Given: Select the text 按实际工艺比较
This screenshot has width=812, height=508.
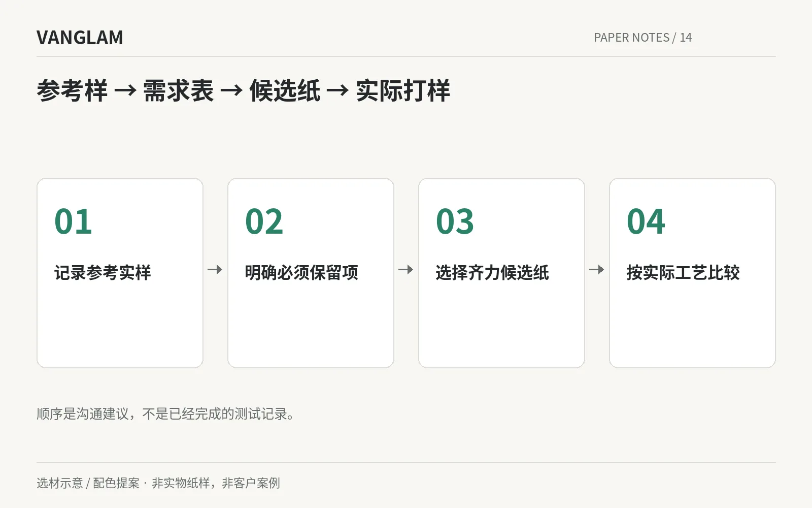Looking at the screenshot, I should click(683, 273).
